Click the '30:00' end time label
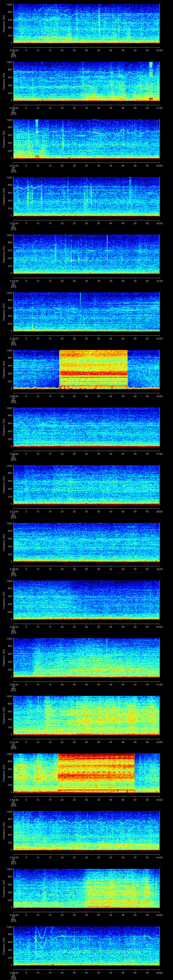The height and width of the screenshot is (980, 173). coord(160,50)
